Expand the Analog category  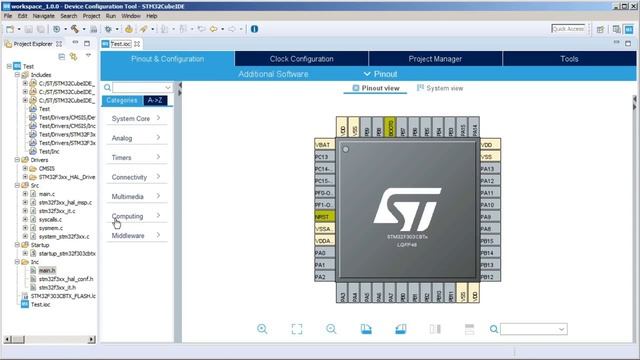click(x=136, y=138)
